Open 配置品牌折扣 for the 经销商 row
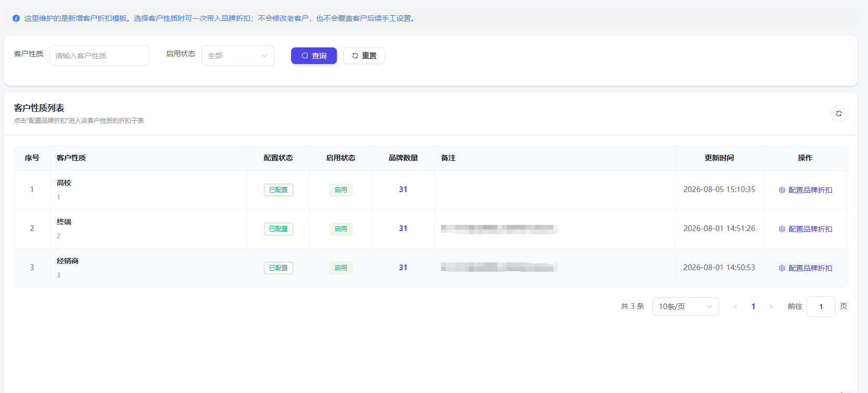This screenshot has width=868, height=393. coord(806,268)
